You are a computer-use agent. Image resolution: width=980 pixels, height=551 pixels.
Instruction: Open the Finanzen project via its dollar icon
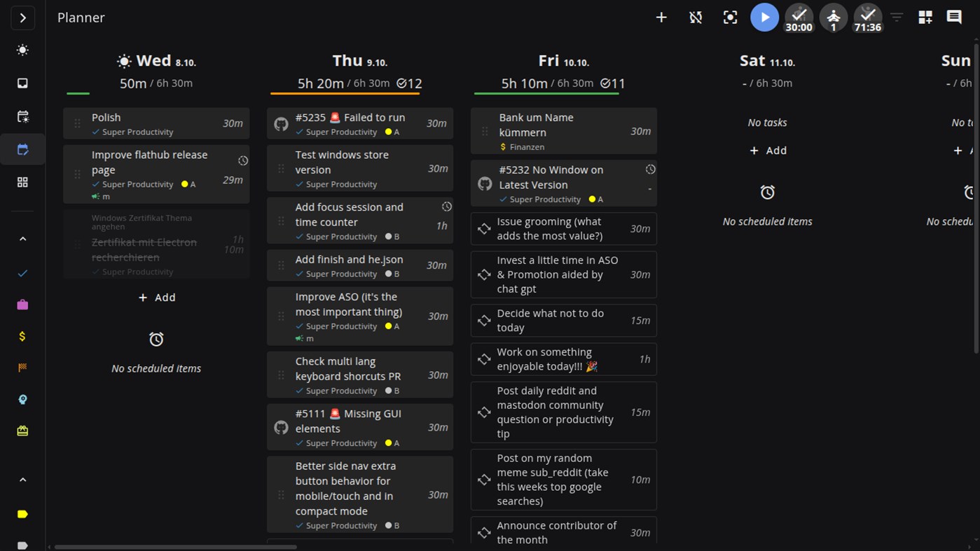tap(22, 336)
